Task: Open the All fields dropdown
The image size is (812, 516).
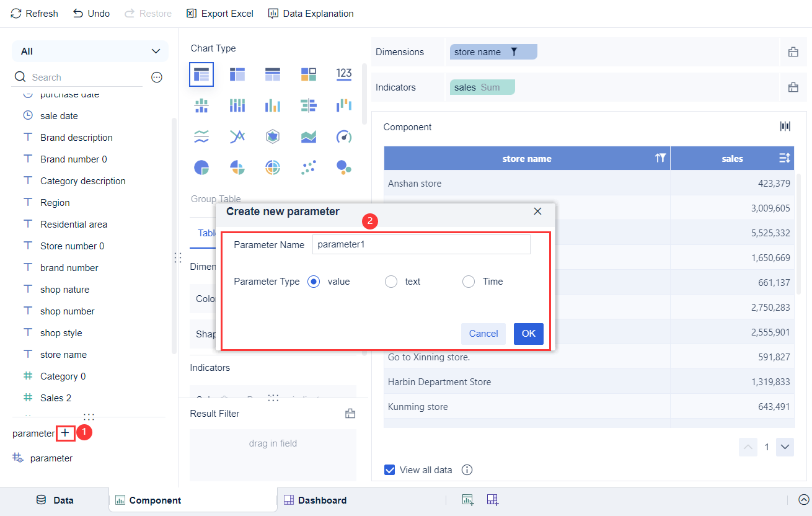Action: point(89,51)
